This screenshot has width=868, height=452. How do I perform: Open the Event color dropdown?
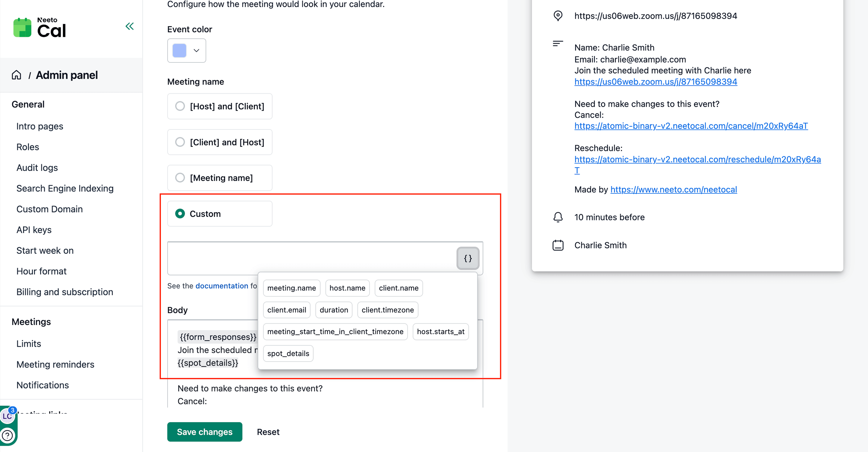(x=196, y=51)
